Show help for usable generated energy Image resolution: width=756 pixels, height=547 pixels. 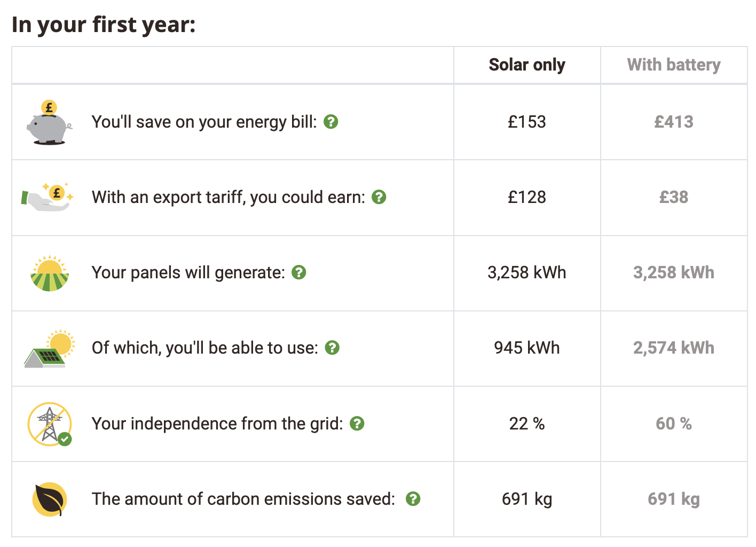coord(332,348)
